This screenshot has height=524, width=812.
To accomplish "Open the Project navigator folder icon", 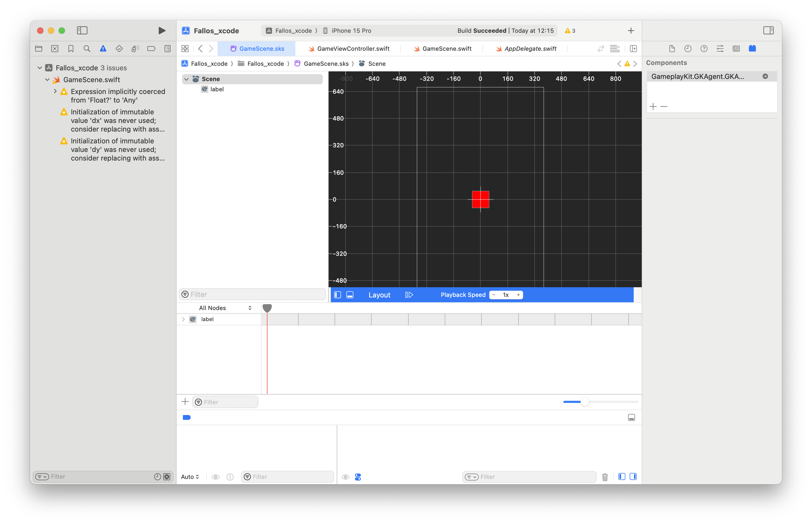I will [39, 49].
